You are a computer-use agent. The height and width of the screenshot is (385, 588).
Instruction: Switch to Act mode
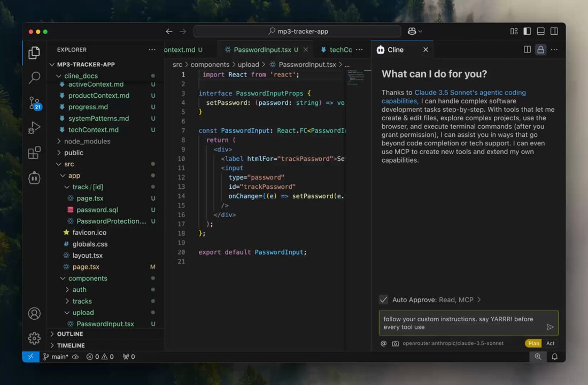point(550,343)
